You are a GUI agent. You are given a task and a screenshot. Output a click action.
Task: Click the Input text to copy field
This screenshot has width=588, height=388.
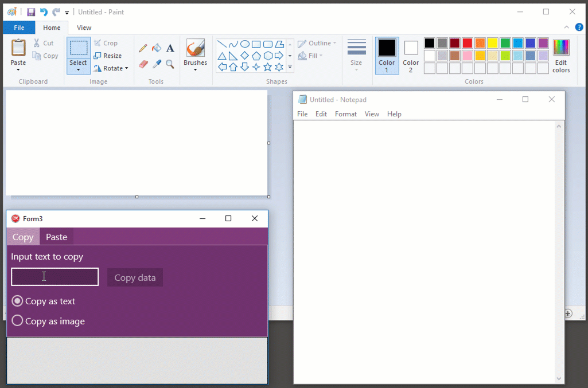(x=54, y=277)
